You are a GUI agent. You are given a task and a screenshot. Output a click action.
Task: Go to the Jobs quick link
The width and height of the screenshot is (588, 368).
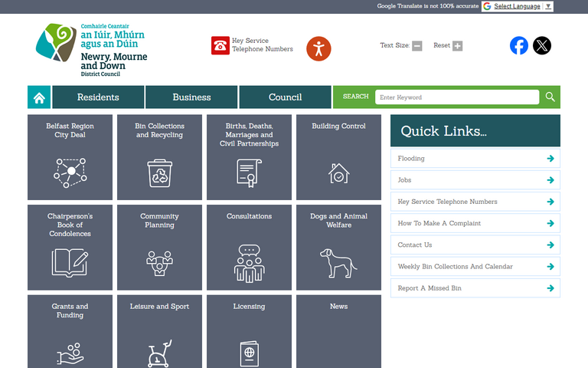tap(475, 180)
